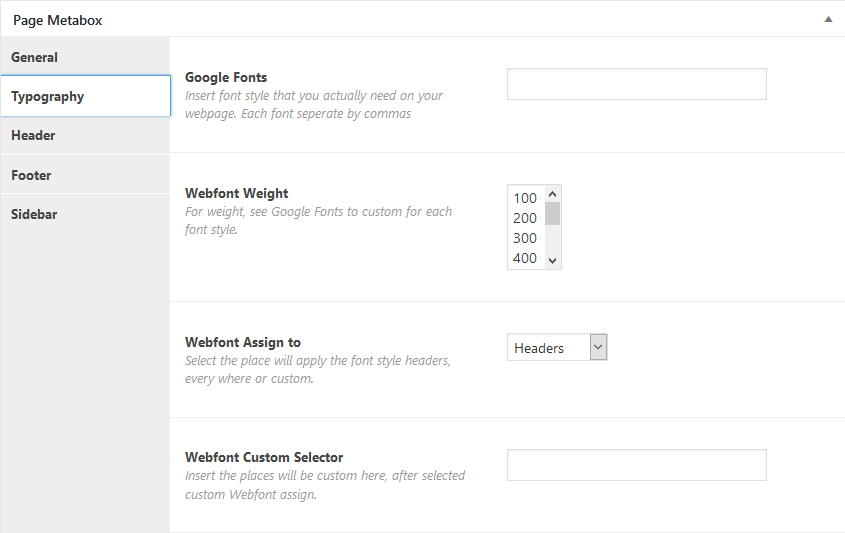The width and height of the screenshot is (845, 533).
Task: Select weight 100 in Webfont Weight list
Action: [525, 198]
